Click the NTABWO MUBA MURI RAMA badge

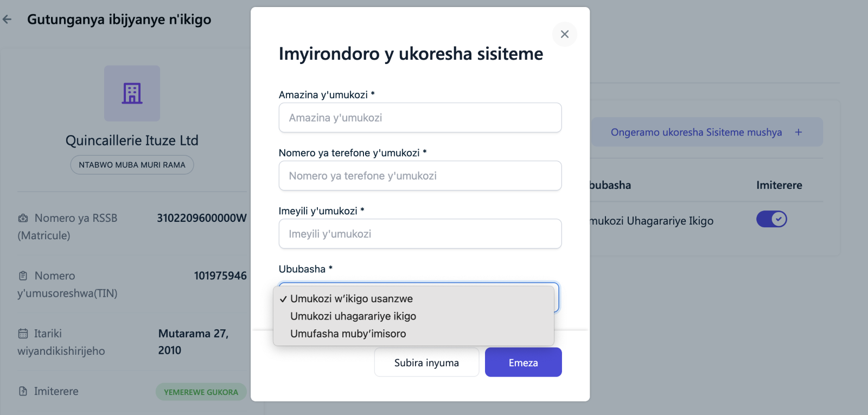132,165
